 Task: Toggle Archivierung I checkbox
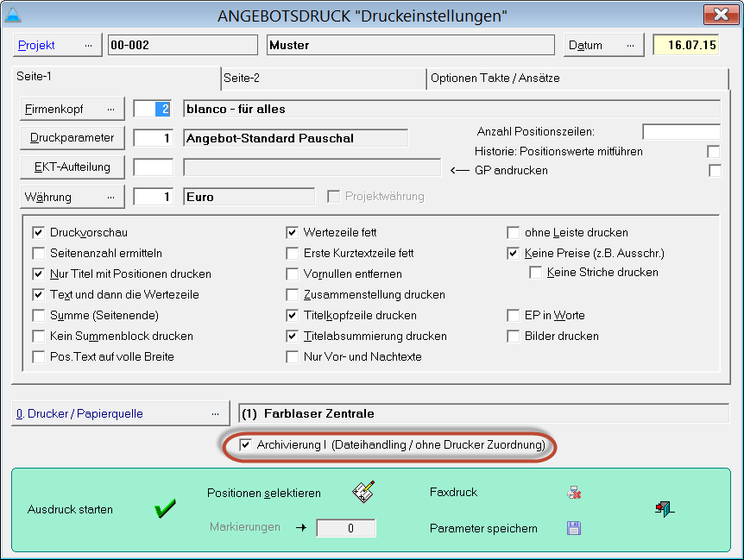click(x=245, y=445)
